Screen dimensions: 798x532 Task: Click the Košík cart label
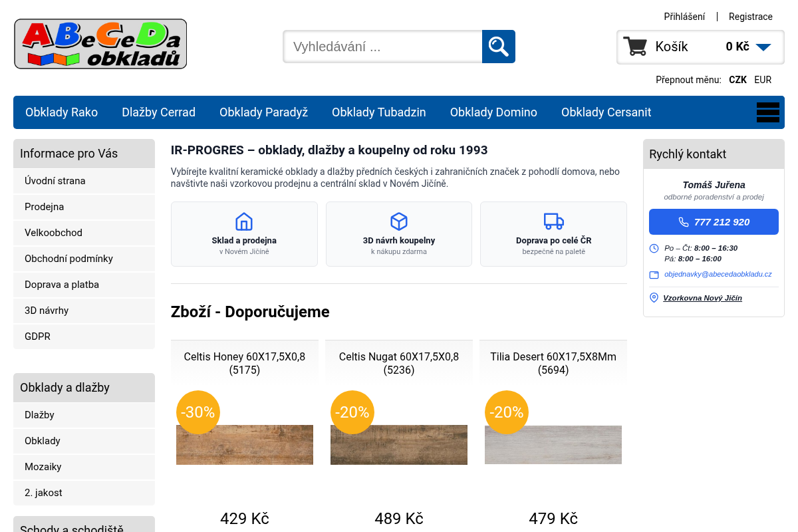point(672,47)
